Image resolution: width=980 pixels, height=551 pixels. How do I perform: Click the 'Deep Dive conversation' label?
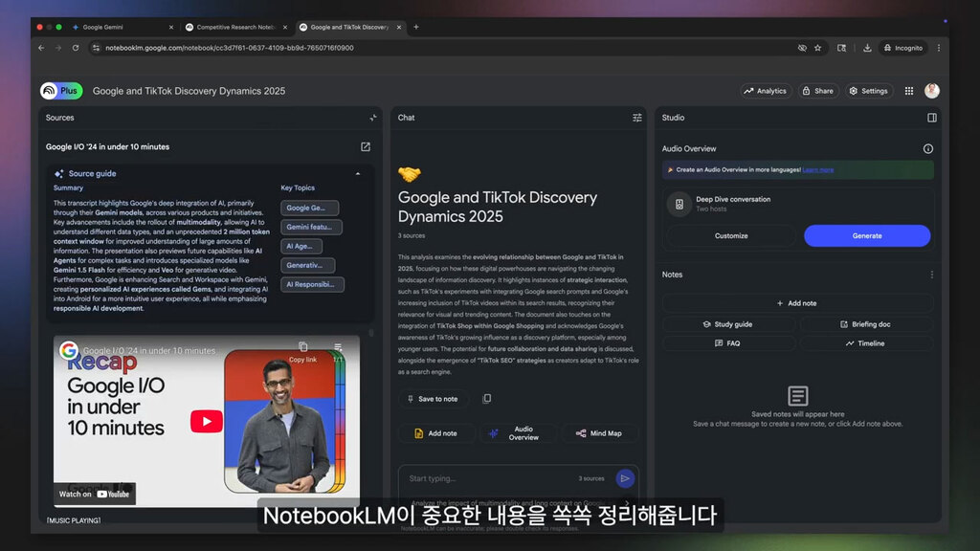pos(733,199)
